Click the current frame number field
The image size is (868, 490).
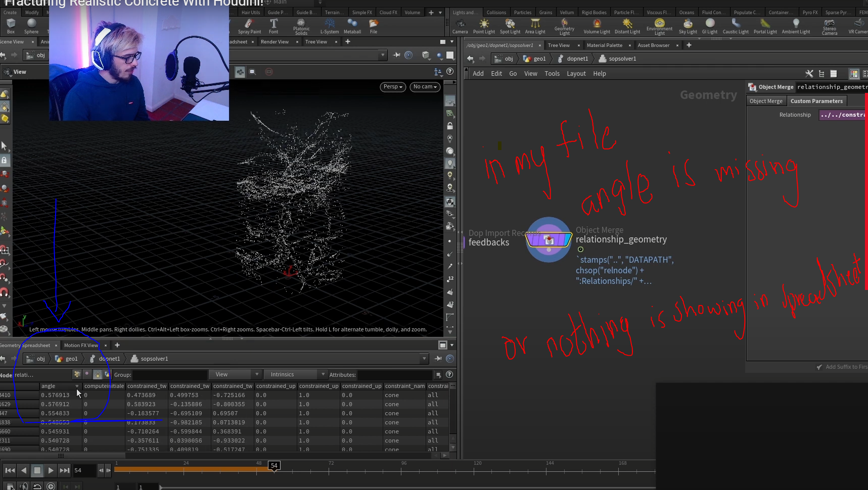coord(84,470)
